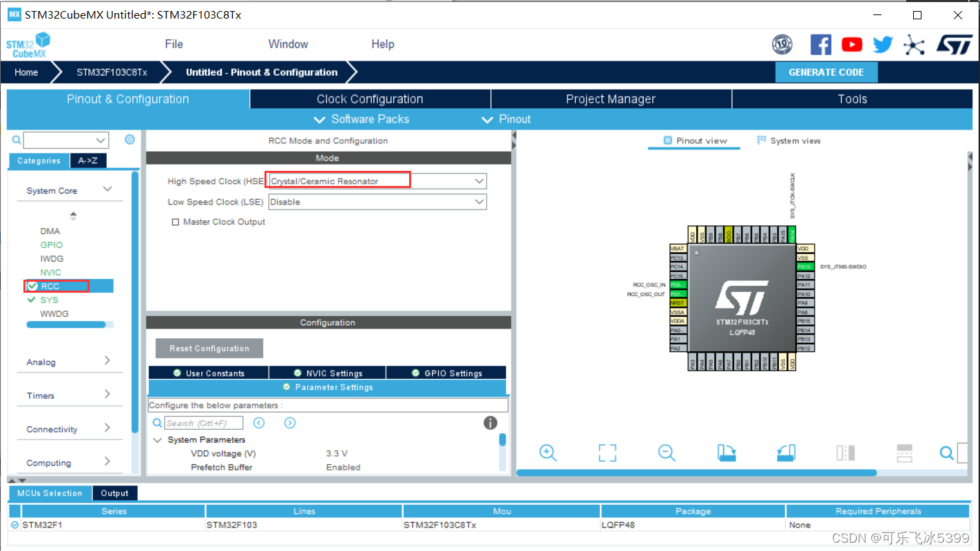Click the parameter info icon
980x551 pixels.
(x=490, y=423)
